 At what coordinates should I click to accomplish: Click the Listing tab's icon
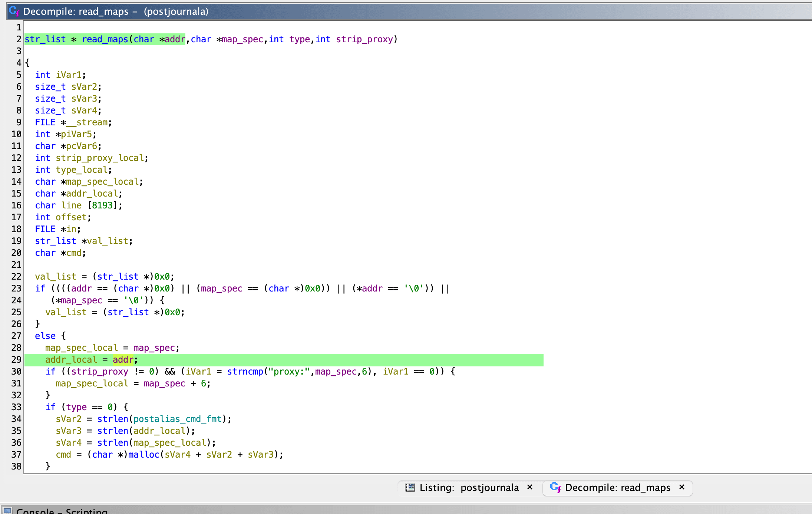(x=410, y=487)
